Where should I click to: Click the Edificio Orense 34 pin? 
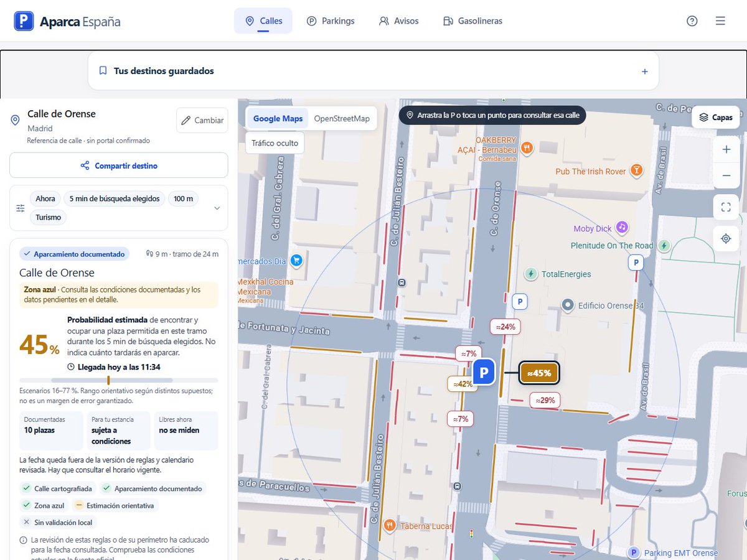568,306
